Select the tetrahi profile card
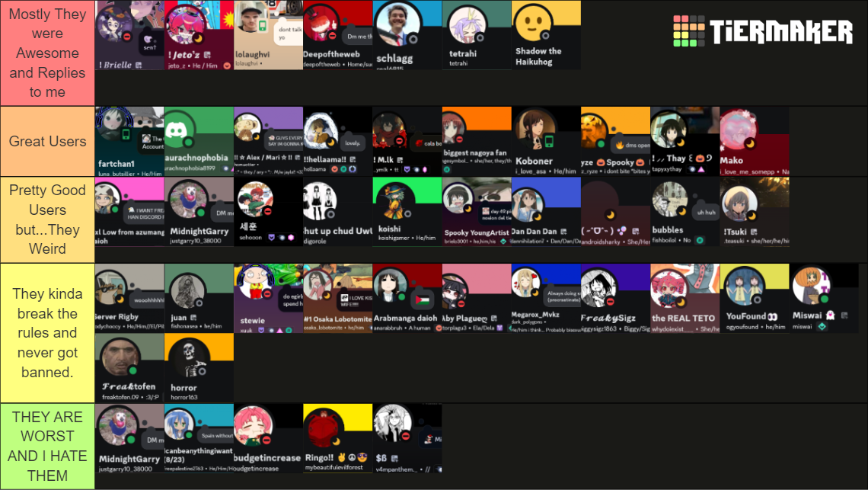Screen dimensions: 868x490 [477, 35]
